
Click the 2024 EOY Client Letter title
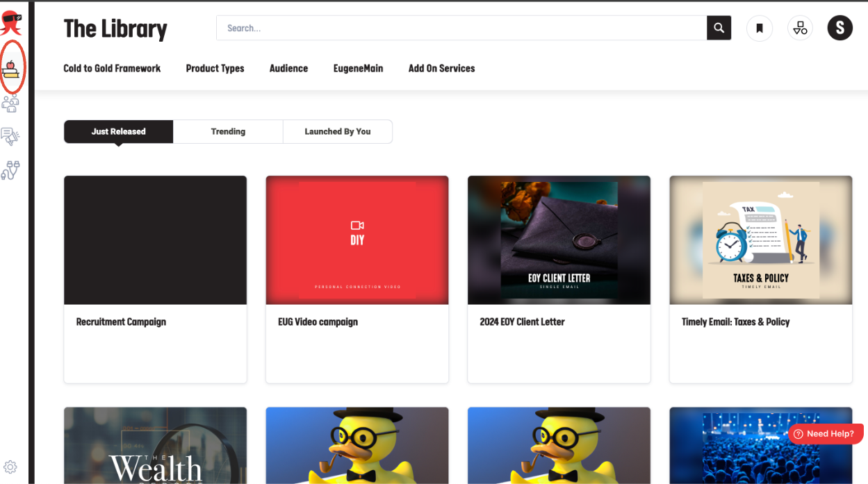522,322
